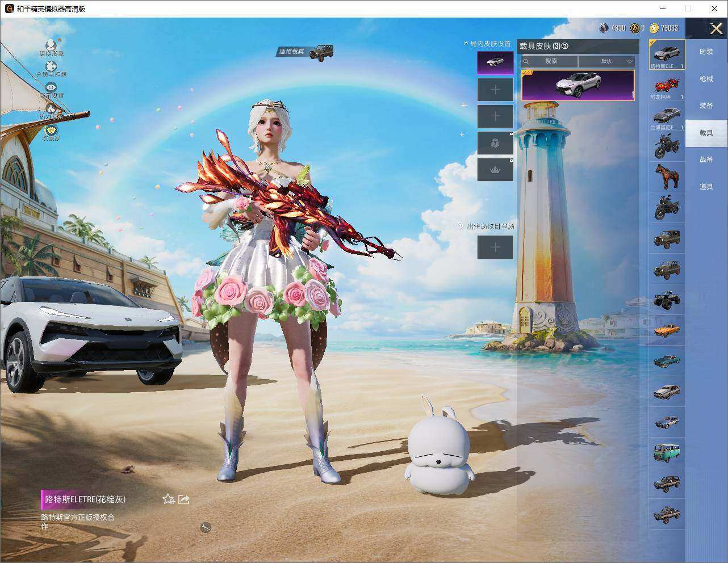Screen dimensions: 728x563
Task: Open the 更换形象 change-appearance icon
Action: coord(51,45)
